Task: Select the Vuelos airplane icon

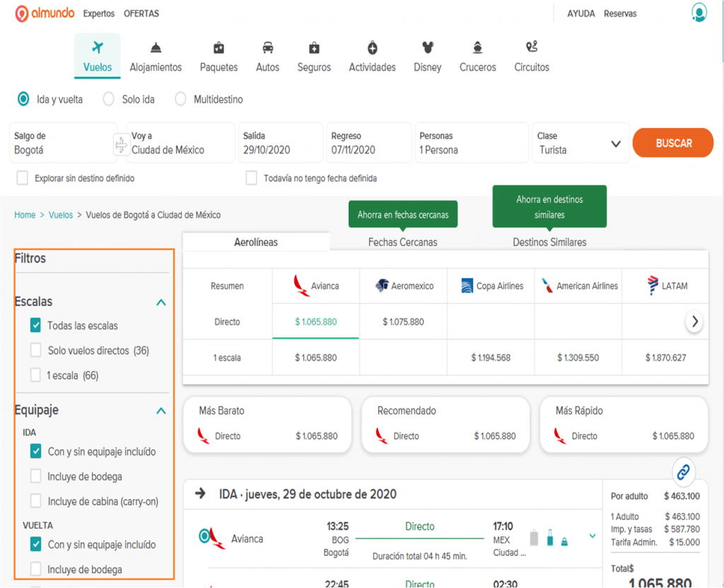Action: (x=98, y=47)
